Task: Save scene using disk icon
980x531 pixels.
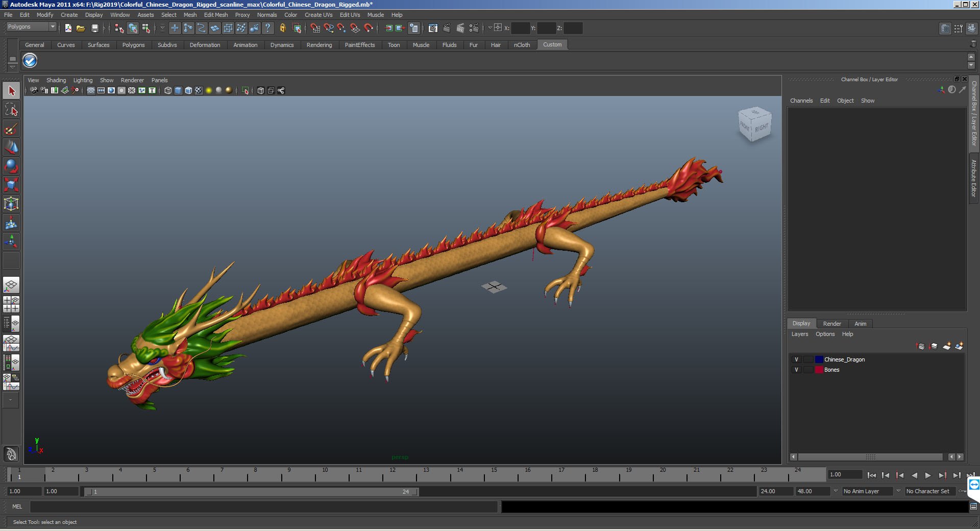Action: [94, 29]
